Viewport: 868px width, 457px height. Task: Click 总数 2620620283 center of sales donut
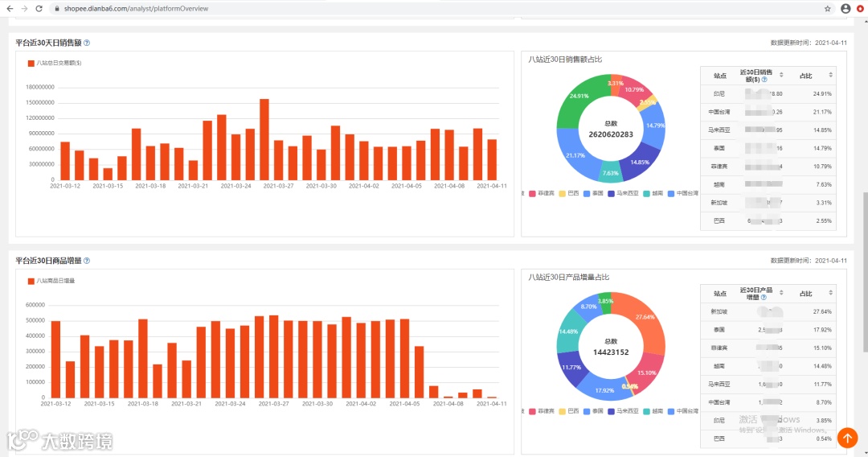pyautogui.click(x=611, y=129)
